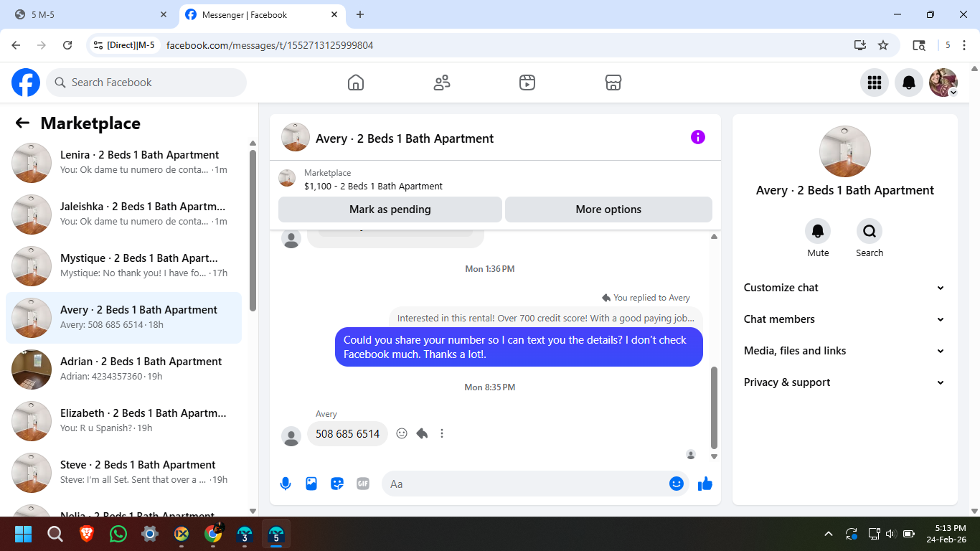Image resolution: width=980 pixels, height=551 pixels.
Task: Open Jaleishka's apartment conversation
Action: tap(123, 215)
